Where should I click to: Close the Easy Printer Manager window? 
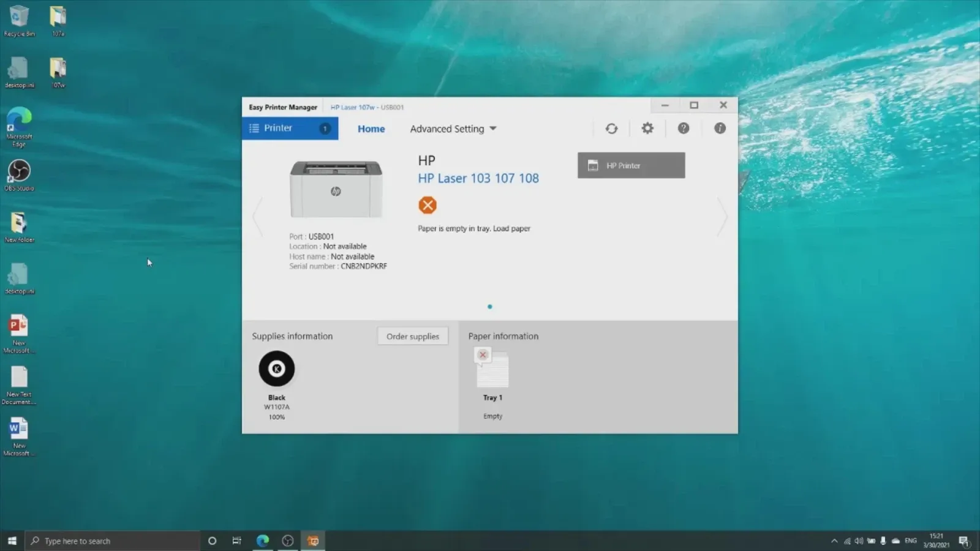[x=723, y=105]
